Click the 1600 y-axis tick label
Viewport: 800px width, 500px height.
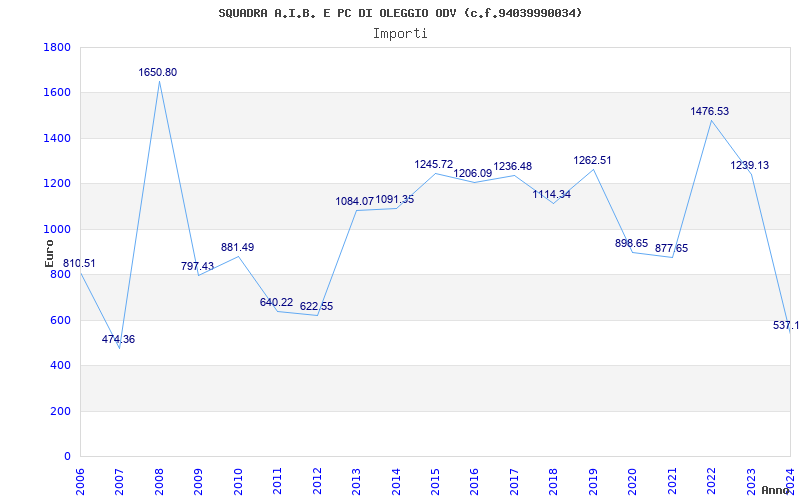point(57,93)
